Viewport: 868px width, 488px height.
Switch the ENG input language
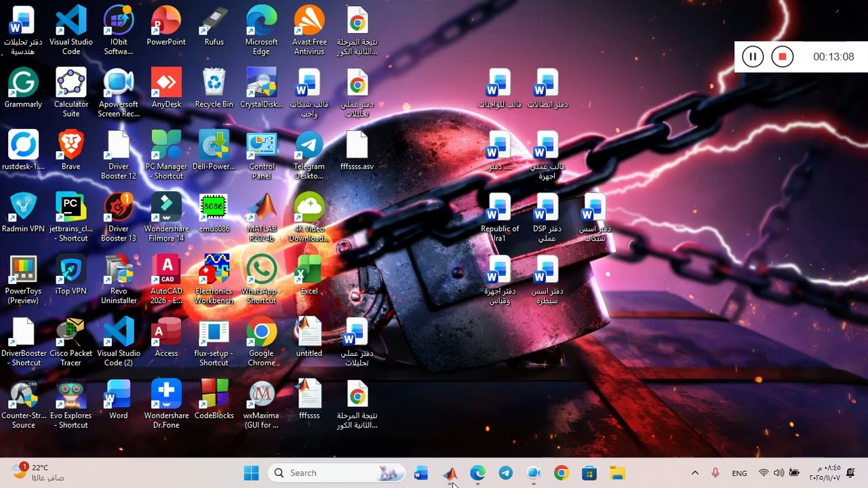click(740, 473)
